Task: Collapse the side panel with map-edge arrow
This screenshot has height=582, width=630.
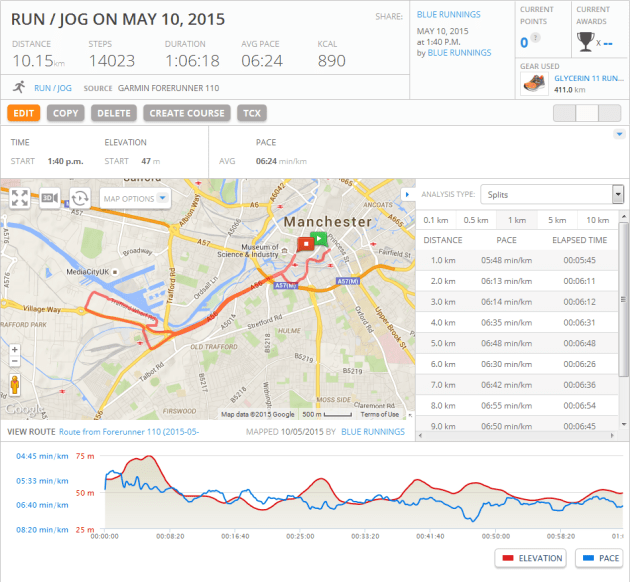Action: (x=406, y=195)
